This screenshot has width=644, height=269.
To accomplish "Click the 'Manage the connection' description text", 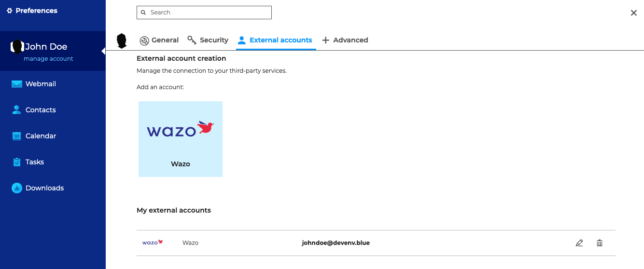I will click(x=211, y=71).
